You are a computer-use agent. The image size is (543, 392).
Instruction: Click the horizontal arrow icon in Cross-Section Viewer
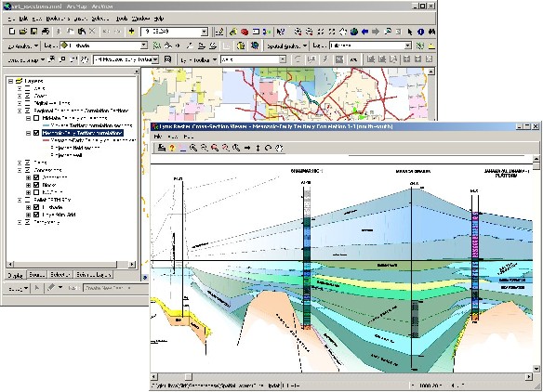pyautogui.click(x=247, y=148)
